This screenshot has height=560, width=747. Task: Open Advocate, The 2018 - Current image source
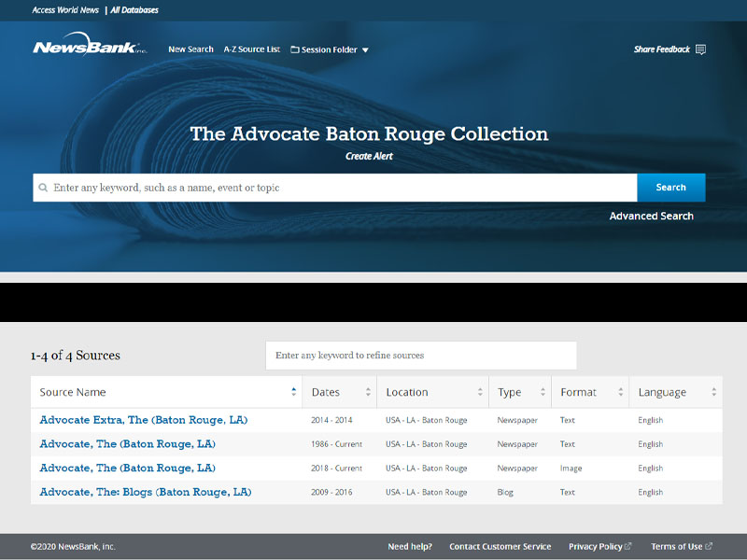(127, 469)
